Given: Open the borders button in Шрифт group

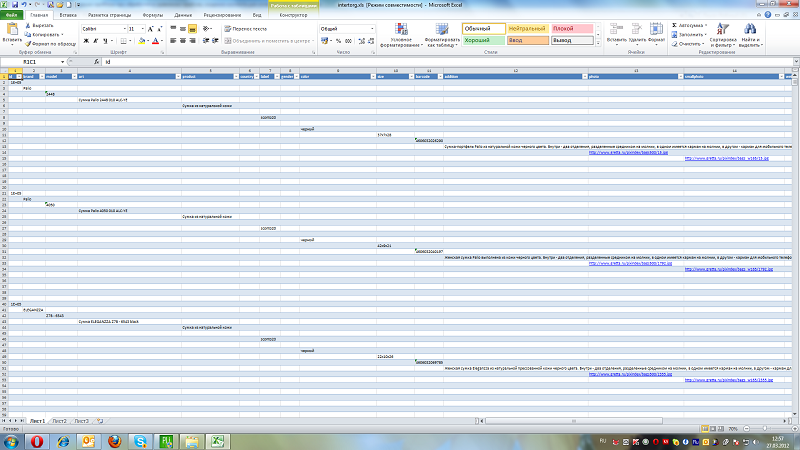Looking at the screenshot, I should tap(123, 41).
